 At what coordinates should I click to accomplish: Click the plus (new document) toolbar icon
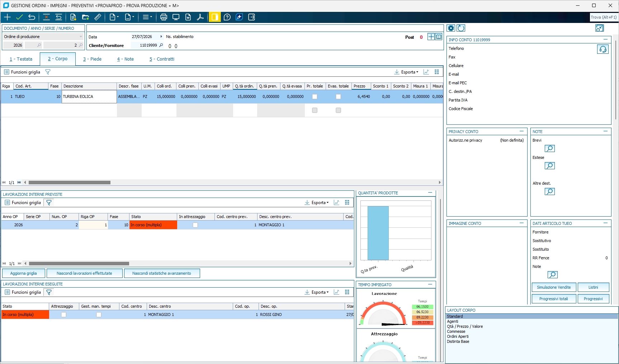pos(8,17)
